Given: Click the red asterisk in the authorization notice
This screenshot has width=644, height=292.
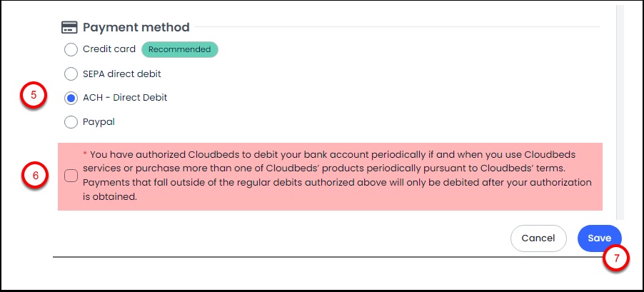Looking at the screenshot, I should click(86, 154).
